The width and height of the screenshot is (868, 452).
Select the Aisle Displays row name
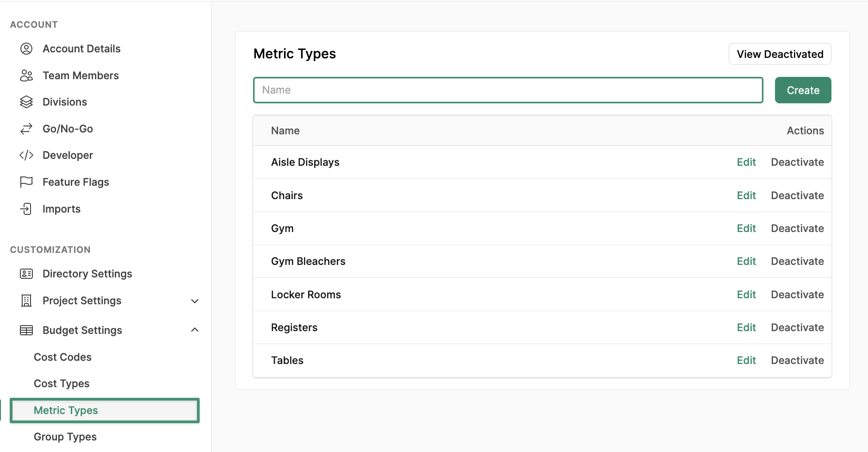click(305, 162)
